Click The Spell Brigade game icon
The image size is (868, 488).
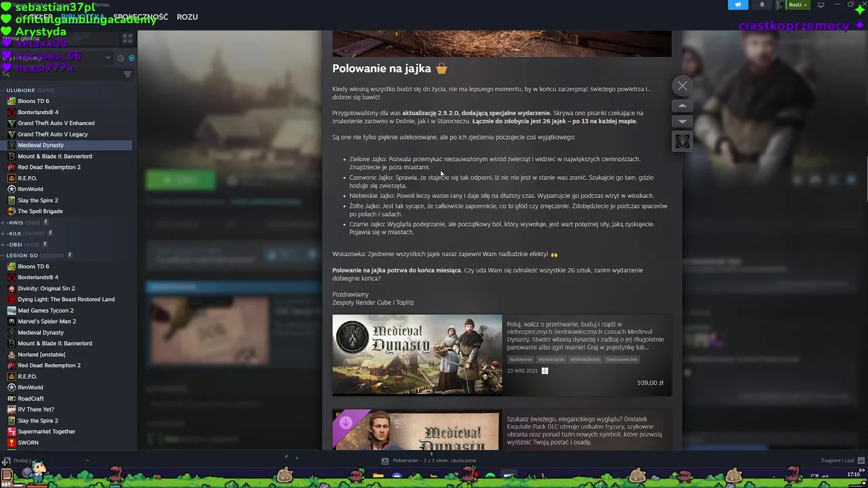12,211
